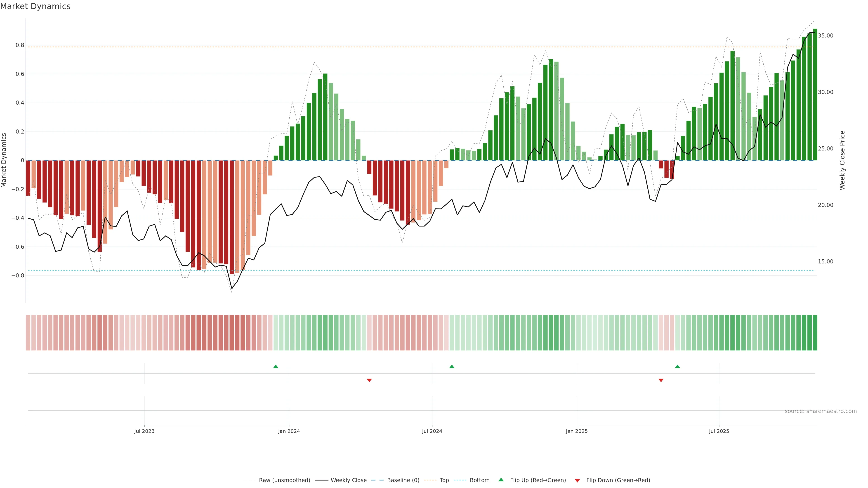Click the Jul 2025 x-axis label
The height and width of the screenshot is (488, 868).
tap(719, 431)
